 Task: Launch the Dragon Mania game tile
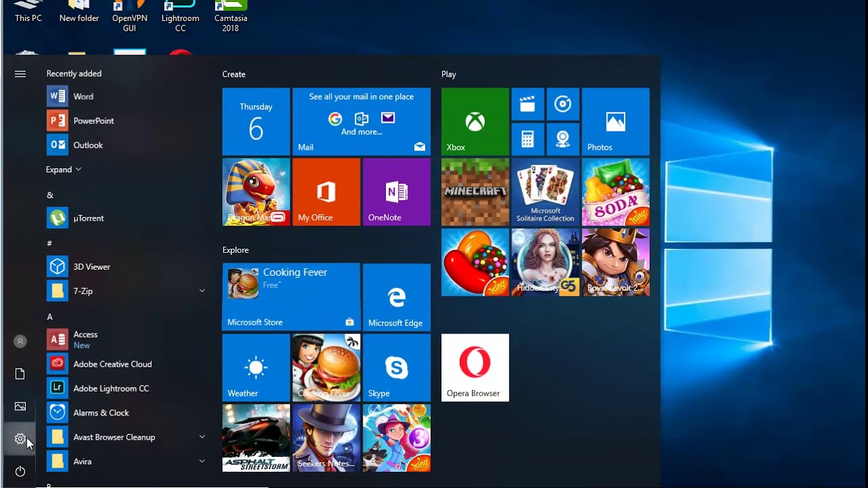click(256, 192)
